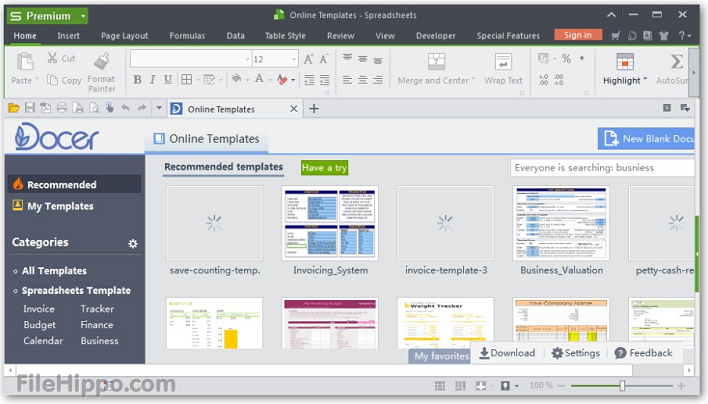This screenshot has width=708, height=404.
Task: Click the Save floppy disk icon
Action: tap(30, 108)
